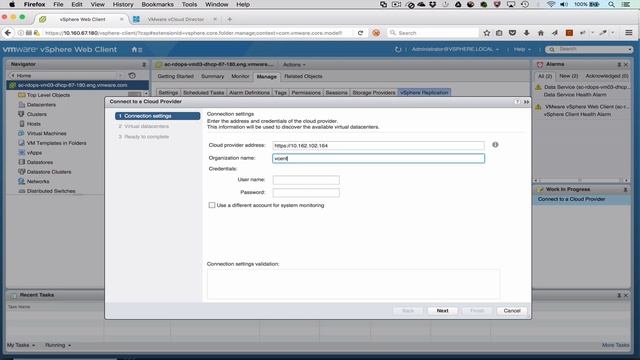Switch to the Manage tab

pos(267,76)
